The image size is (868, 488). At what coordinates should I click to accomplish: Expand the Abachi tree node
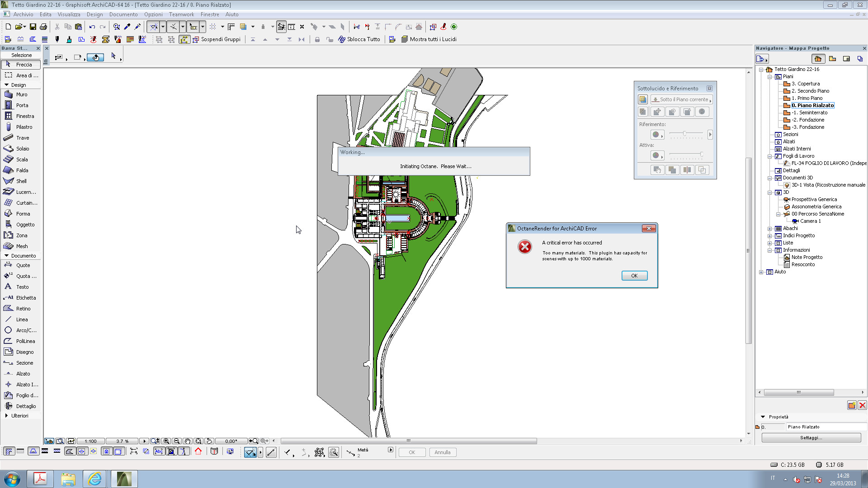click(x=769, y=229)
